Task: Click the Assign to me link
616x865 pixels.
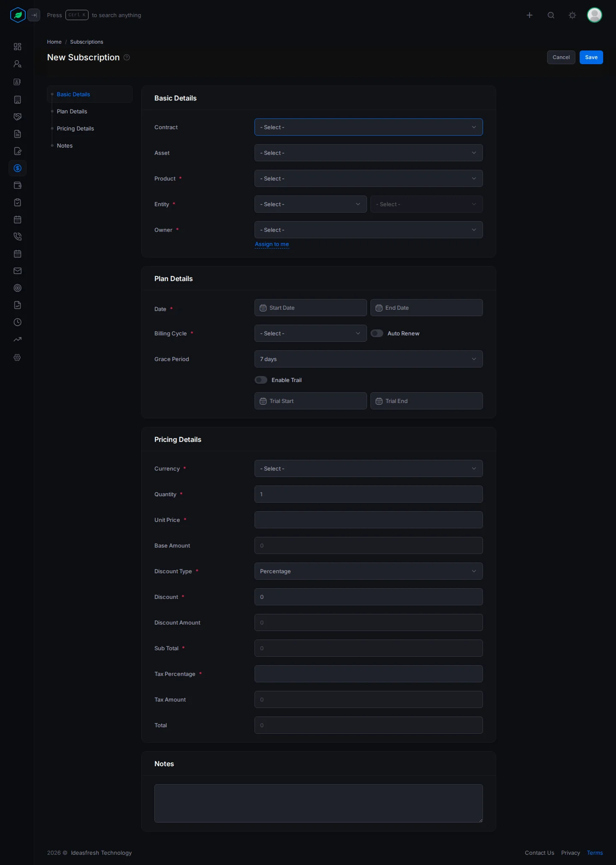Action: point(272,244)
